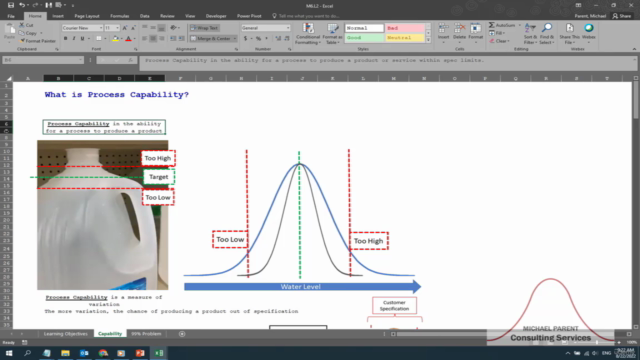Click Increase Indent icon
Image resolution: width=640 pixels, height=360 pixels.
pos(181,38)
